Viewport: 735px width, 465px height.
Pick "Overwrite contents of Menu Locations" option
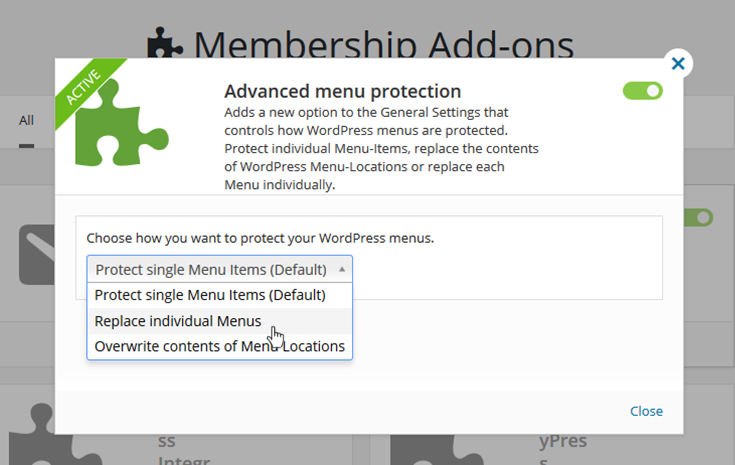click(x=219, y=347)
